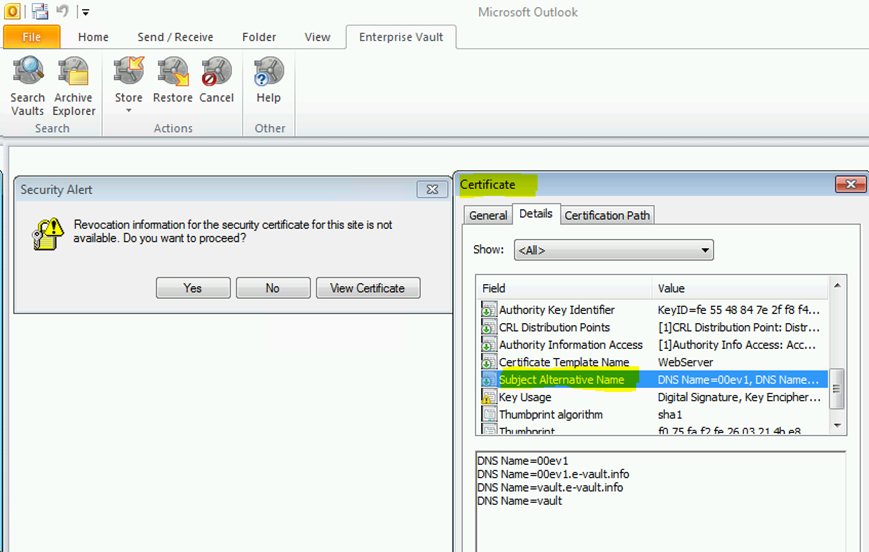Open the Folder ribbon tab

(259, 37)
